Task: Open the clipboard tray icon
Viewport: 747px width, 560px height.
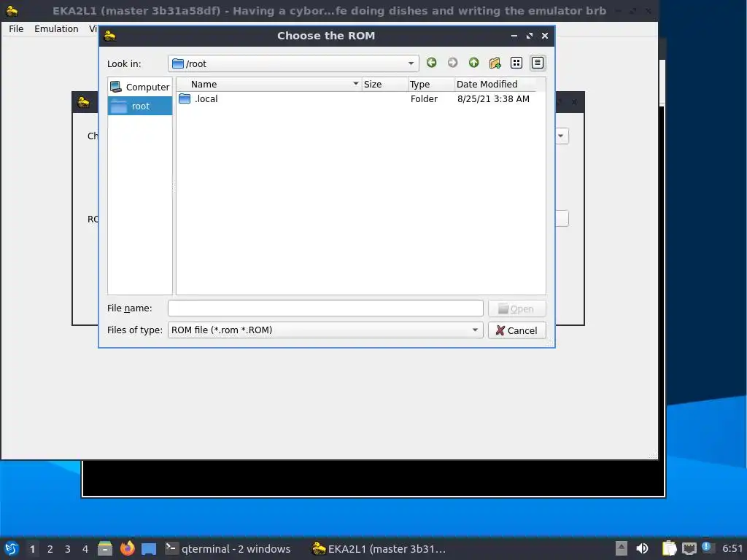Action: 670,548
